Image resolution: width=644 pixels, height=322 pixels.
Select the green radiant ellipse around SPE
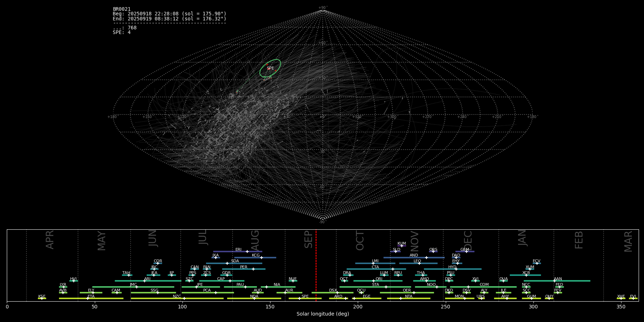coord(270,68)
